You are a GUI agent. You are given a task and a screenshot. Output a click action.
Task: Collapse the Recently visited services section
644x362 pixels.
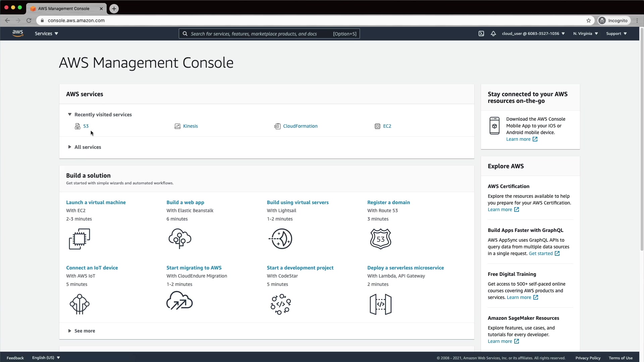70,115
